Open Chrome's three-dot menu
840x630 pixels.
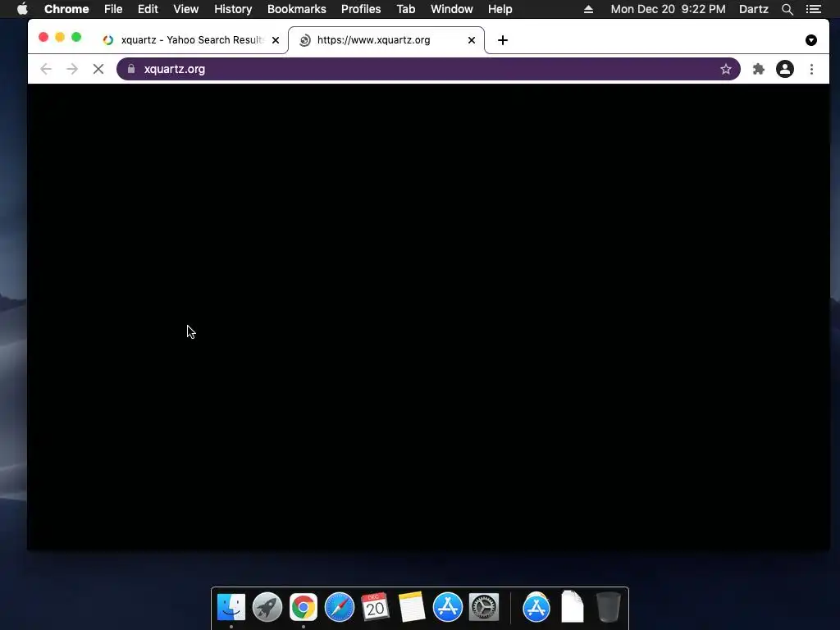click(x=811, y=69)
